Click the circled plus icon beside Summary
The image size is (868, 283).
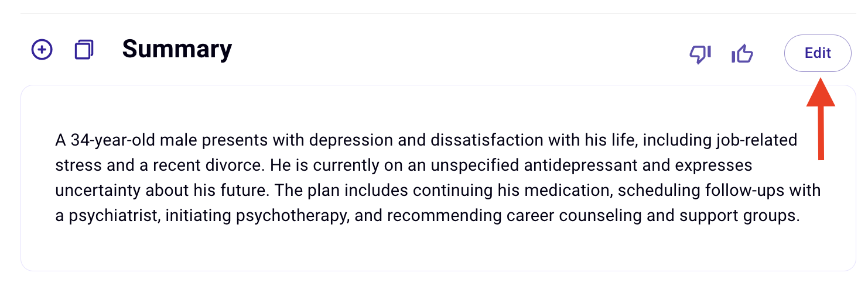42,50
